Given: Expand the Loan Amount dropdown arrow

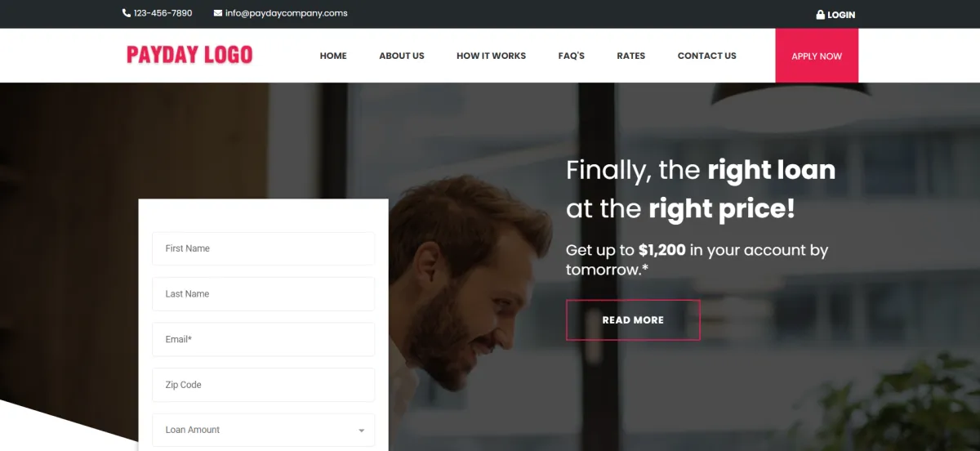Looking at the screenshot, I should tap(362, 431).
